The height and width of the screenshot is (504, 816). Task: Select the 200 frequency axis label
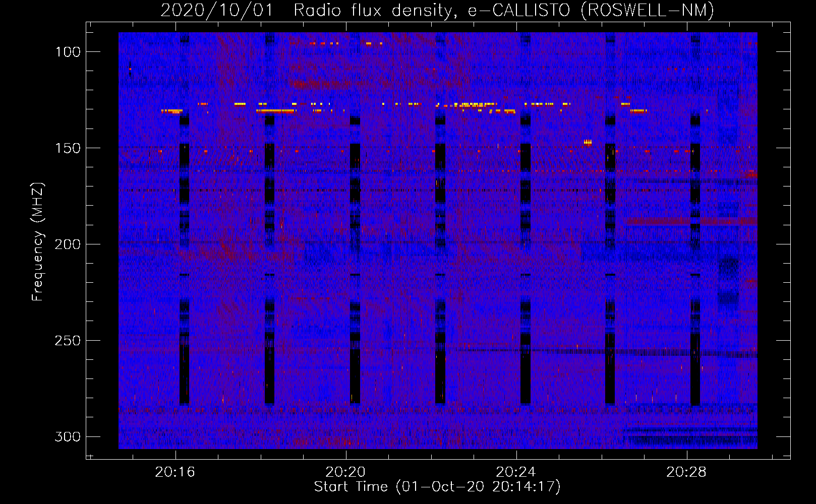pos(68,244)
